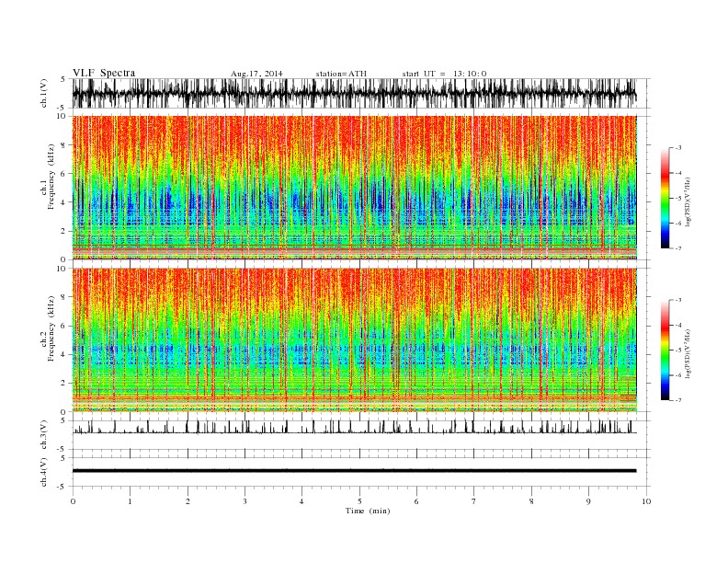Image resolution: width=728 pixels, height=563 pixels.
Task: Click the ch.3 spiky voltage trace
Action: [354, 427]
